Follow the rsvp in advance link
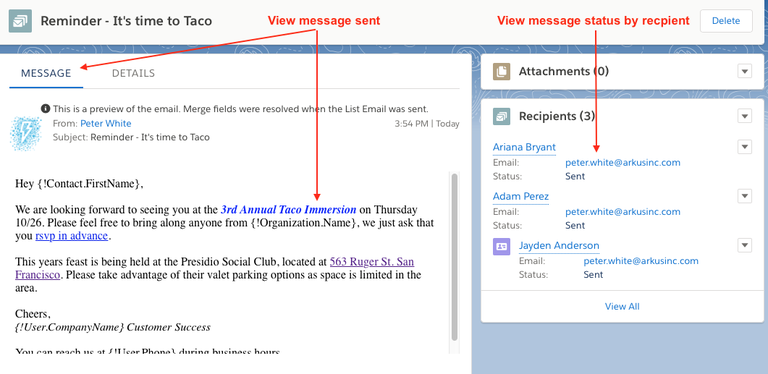Screen dimensions: 768x374 72,236
